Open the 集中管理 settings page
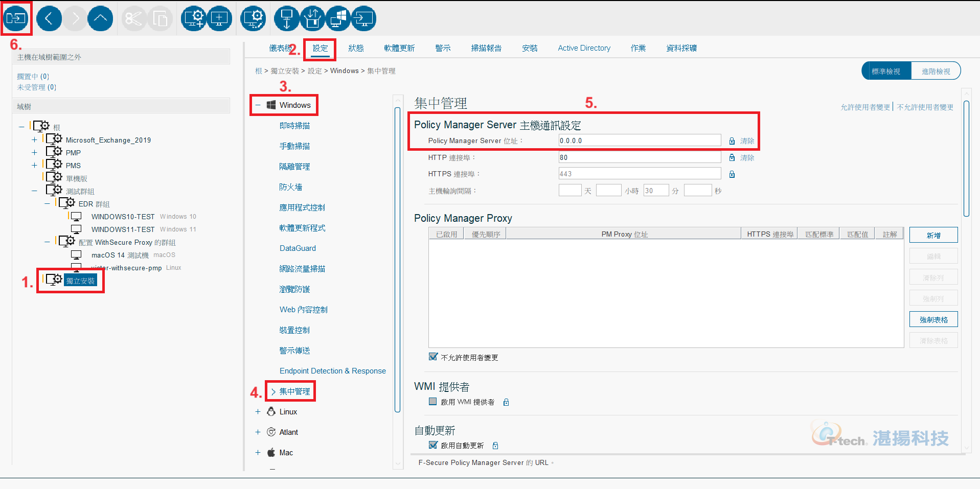980x489 pixels. tap(294, 391)
